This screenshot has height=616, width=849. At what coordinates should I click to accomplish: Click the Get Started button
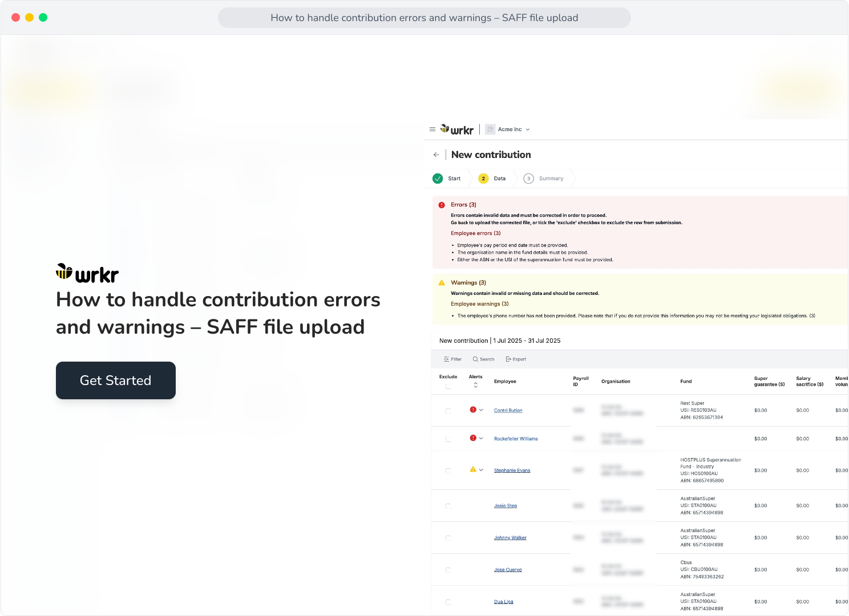tap(116, 380)
